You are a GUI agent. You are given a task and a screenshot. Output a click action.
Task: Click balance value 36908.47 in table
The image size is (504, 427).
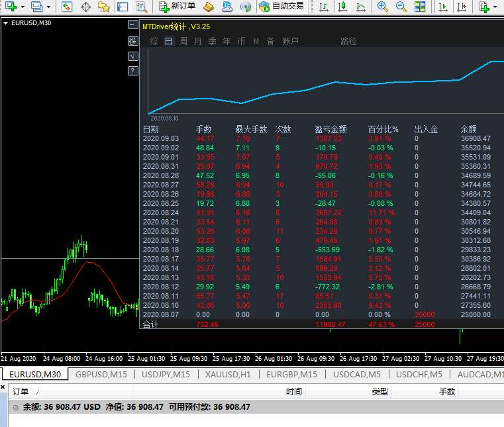[x=476, y=138]
